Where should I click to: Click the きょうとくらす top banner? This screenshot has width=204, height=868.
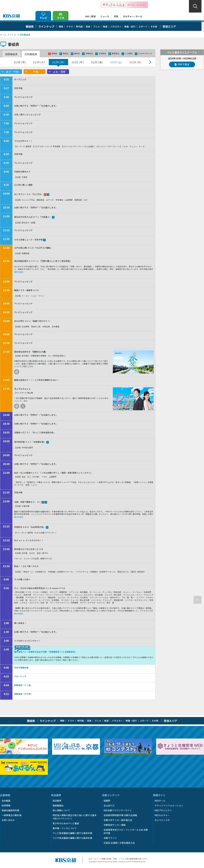coord(124,5)
